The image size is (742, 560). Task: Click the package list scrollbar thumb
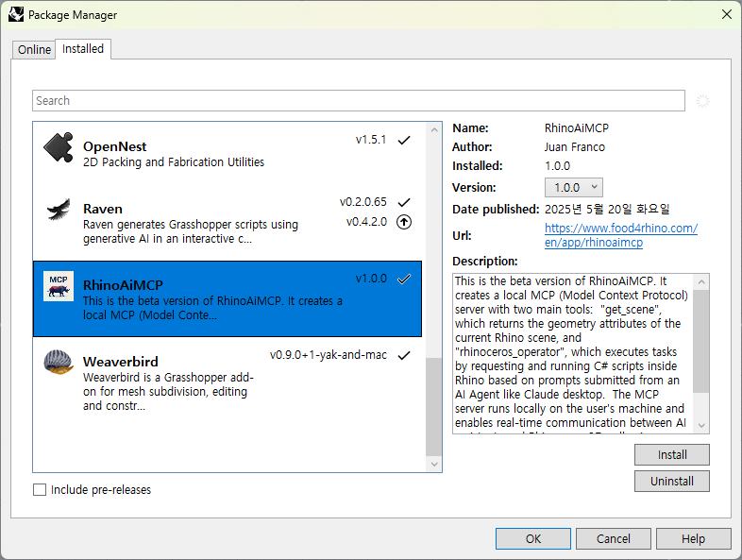point(433,406)
